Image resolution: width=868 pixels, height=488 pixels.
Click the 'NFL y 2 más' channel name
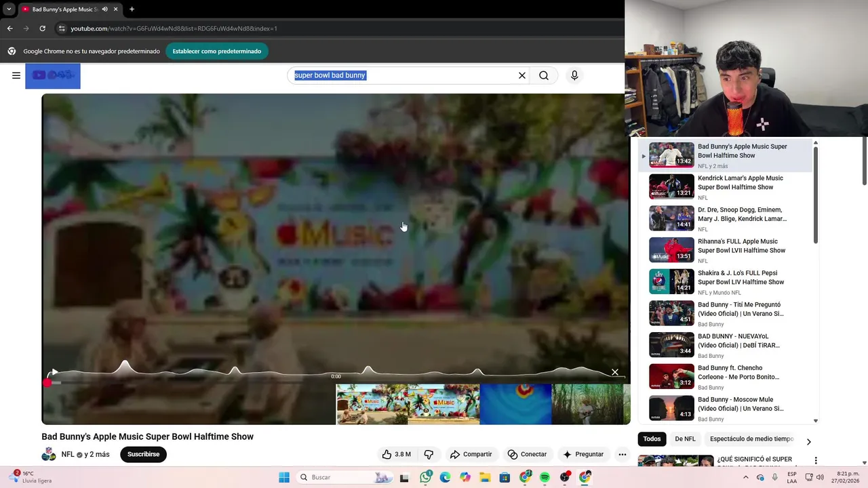(85, 454)
